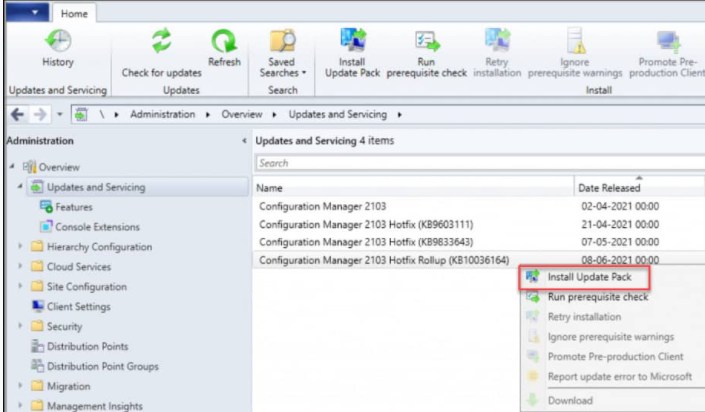Click Updates and Servicing tree icon
The image size is (705, 412).
click(x=37, y=187)
